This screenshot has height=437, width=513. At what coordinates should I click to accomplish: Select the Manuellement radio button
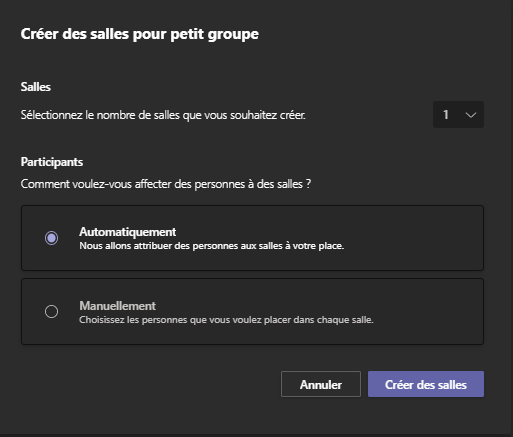click(51, 312)
